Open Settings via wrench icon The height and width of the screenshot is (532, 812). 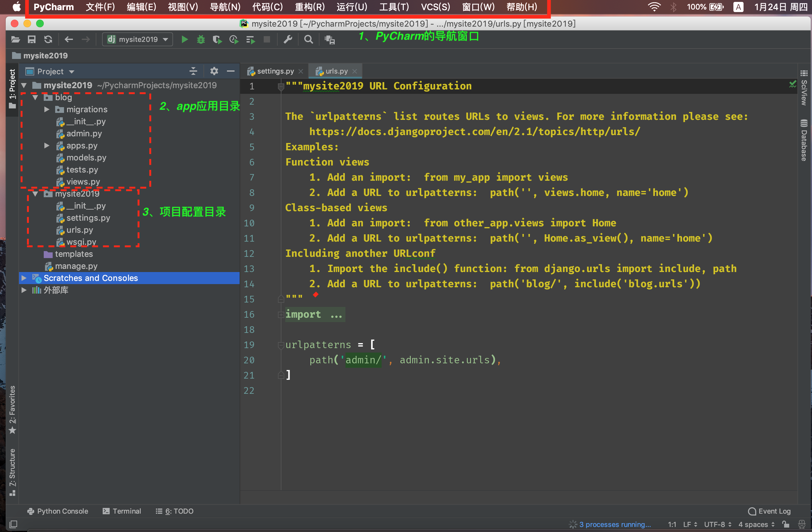point(288,40)
